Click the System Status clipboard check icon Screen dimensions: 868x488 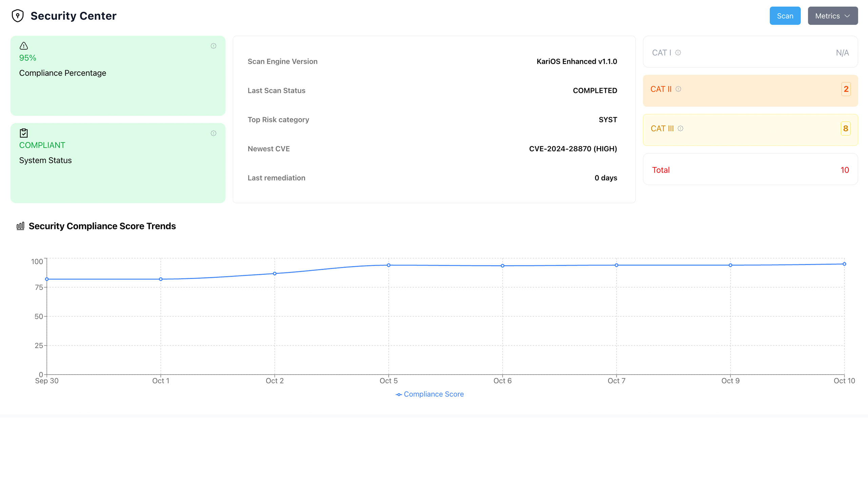click(x=24, y=133)
